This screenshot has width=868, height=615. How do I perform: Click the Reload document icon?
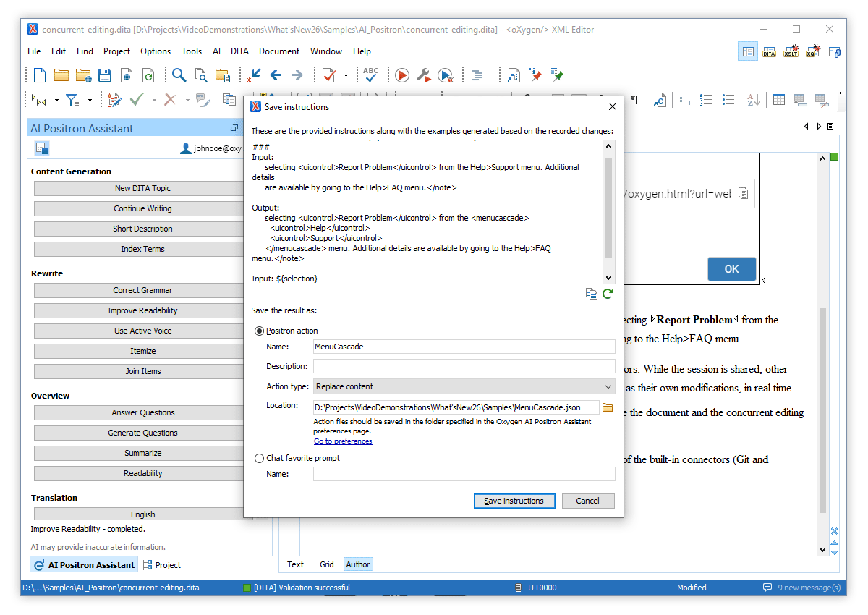(148, 75)
